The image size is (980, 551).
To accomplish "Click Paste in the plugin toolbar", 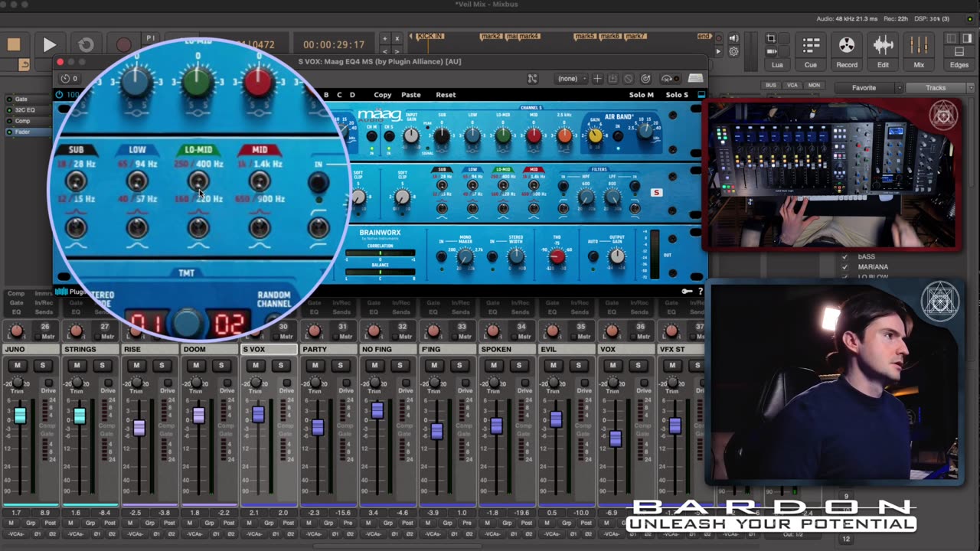I will pos(411,95).
